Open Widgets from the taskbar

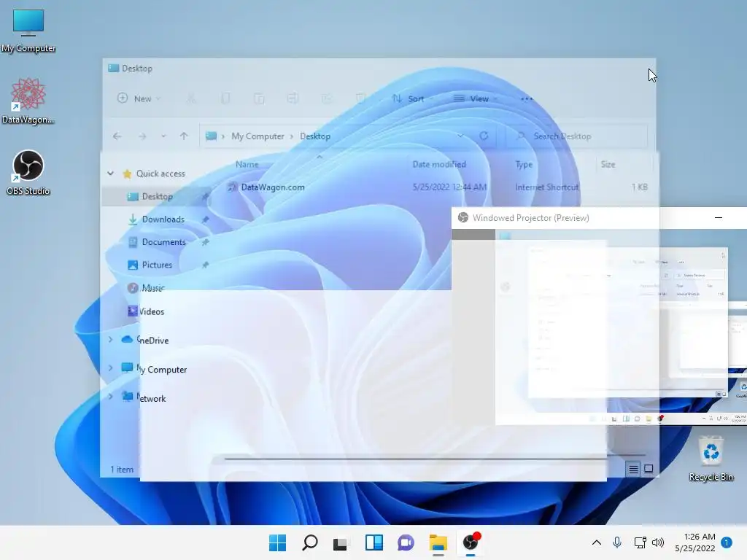tap(374, 542)
